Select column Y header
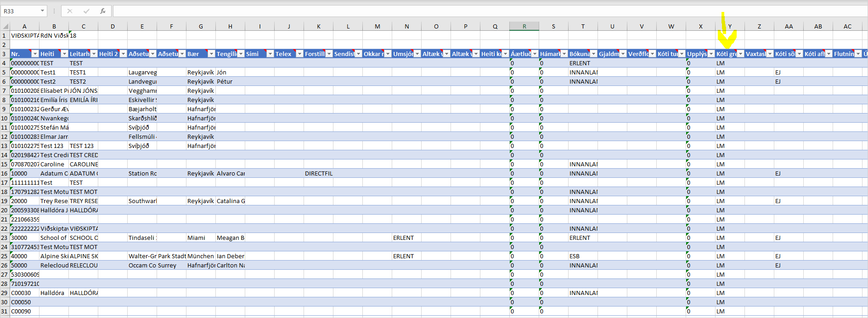The image size is (868, 318). tap(730, 27)
